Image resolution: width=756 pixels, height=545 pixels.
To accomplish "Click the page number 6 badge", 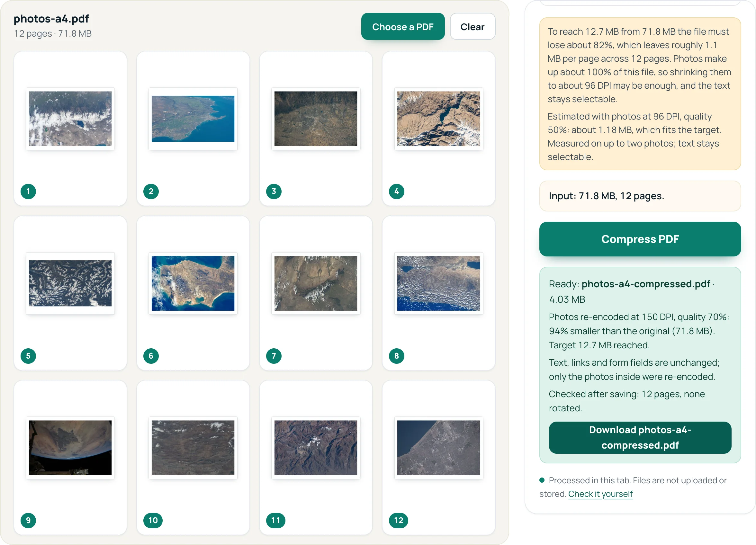I will (151, 356).
